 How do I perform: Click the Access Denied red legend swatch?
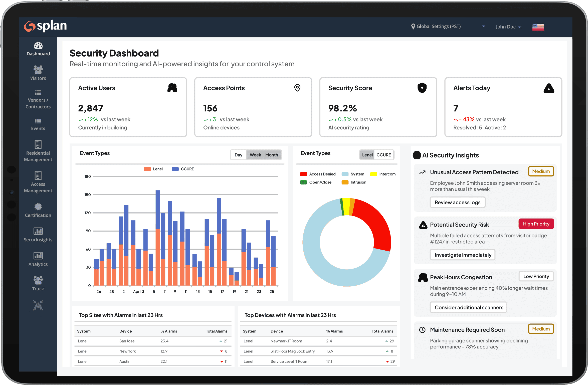[303, 174]
